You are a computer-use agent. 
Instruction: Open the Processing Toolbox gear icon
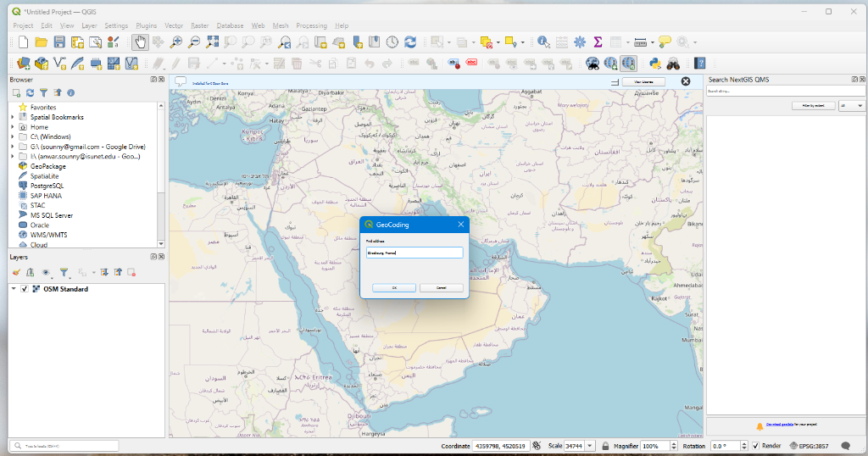pos(580,42)
